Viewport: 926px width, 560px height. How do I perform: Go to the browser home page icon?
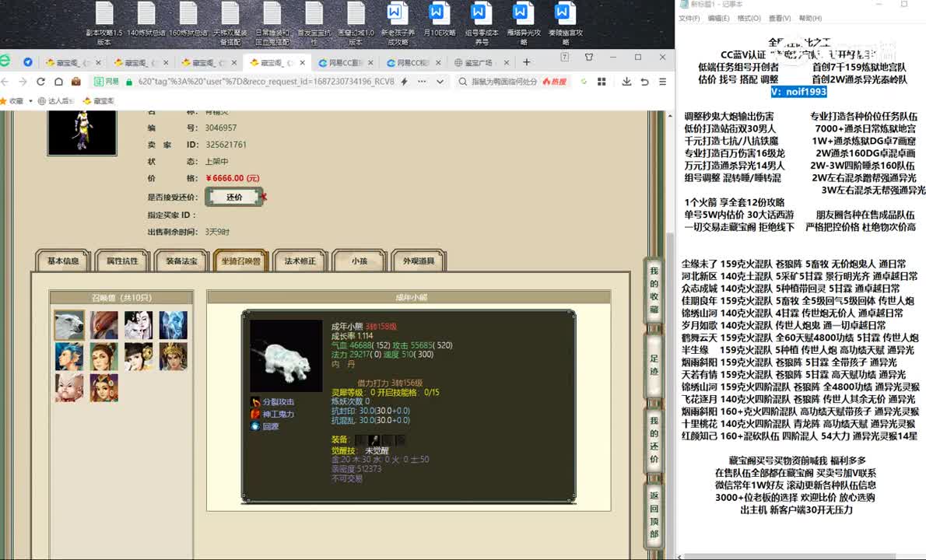click(58, 82)
